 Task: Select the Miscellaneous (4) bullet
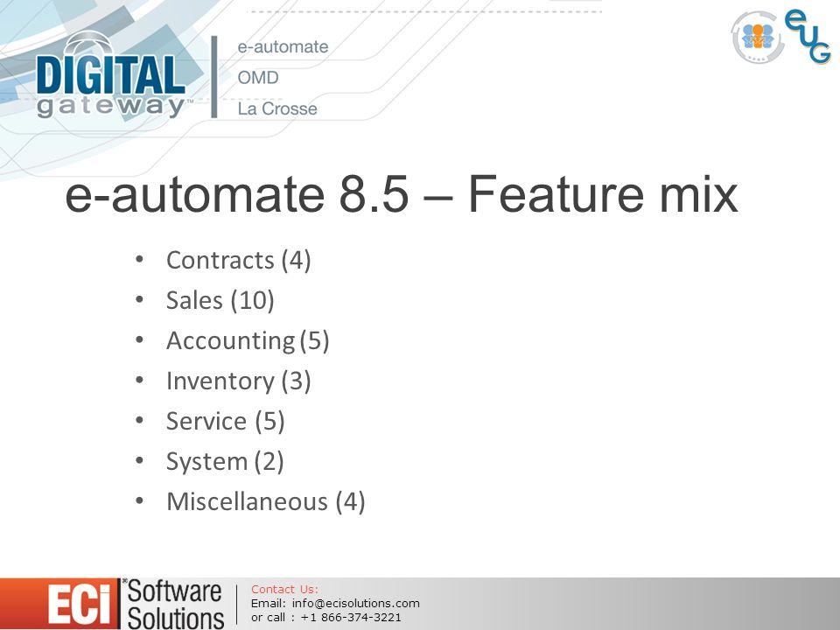pyautogui.click(x=266, y=502)
